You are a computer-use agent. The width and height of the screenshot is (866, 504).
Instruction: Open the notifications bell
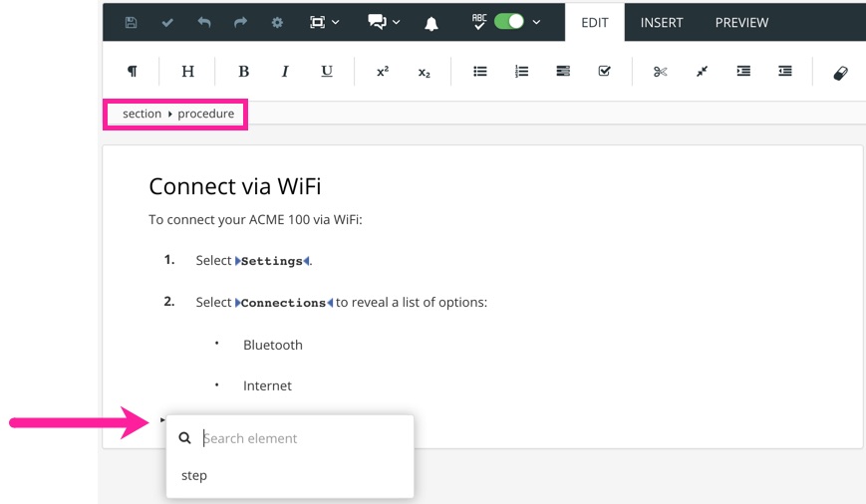[432, 23]
